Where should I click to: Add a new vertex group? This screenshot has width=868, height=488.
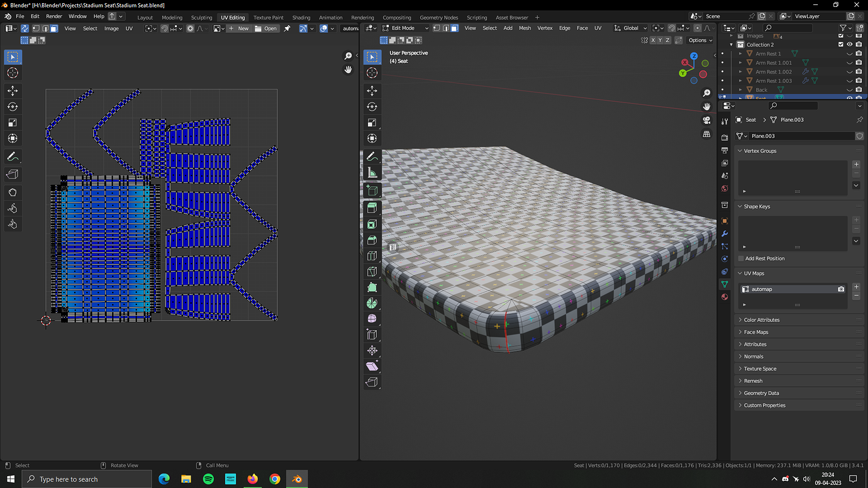pyautogui.click(x=856, y=164)
